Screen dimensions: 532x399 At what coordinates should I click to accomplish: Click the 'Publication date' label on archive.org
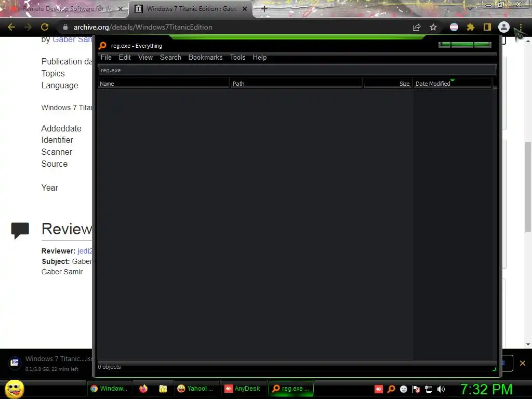[x=67, y=61]
